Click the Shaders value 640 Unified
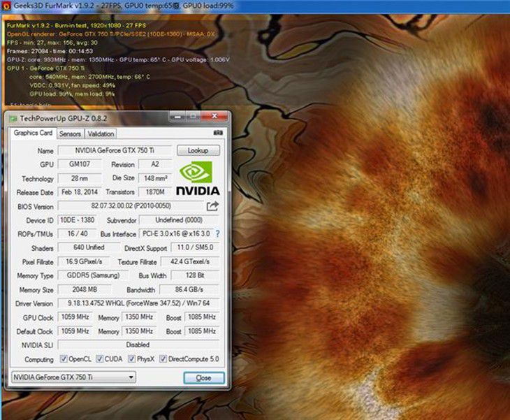The width and height of the screenshot is (510, 420). pos(89,247)
